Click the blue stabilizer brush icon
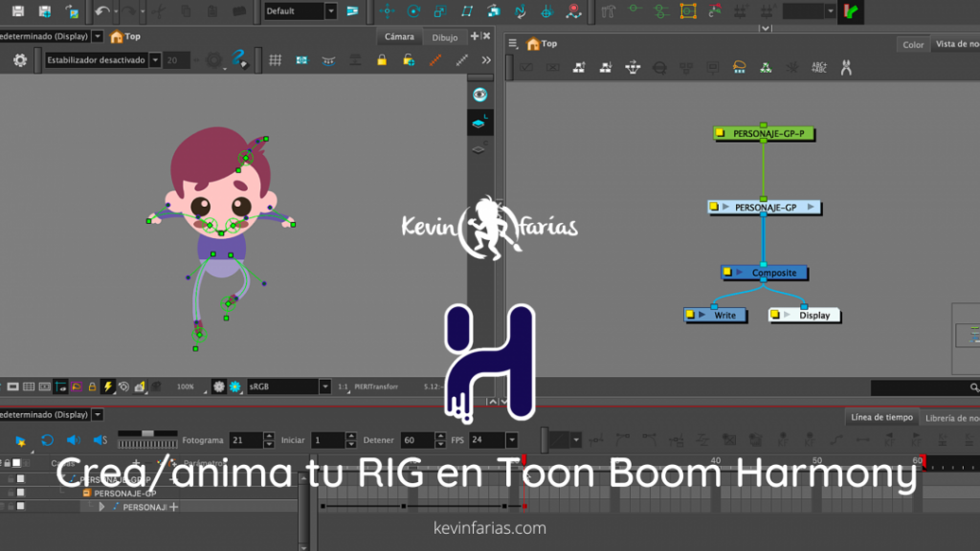Image resolution: width=980 pixels, height=551 pixels. pos(239,59)
